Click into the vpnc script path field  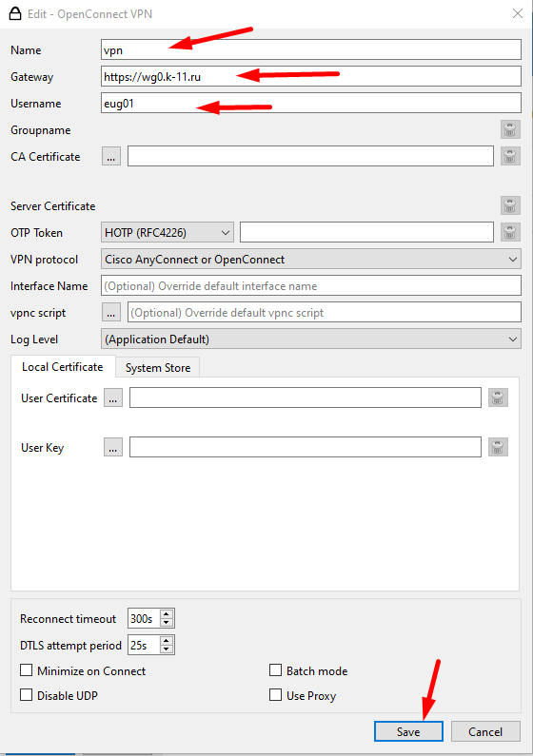pos(325,313)
